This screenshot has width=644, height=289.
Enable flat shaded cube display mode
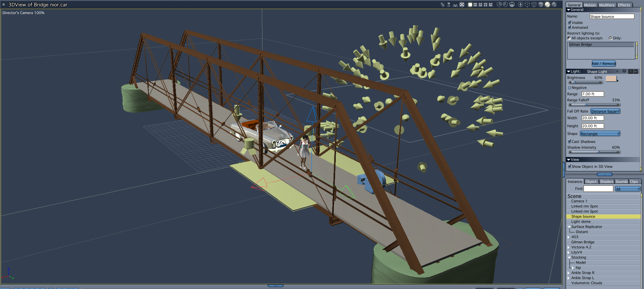[x=541, y=4]
